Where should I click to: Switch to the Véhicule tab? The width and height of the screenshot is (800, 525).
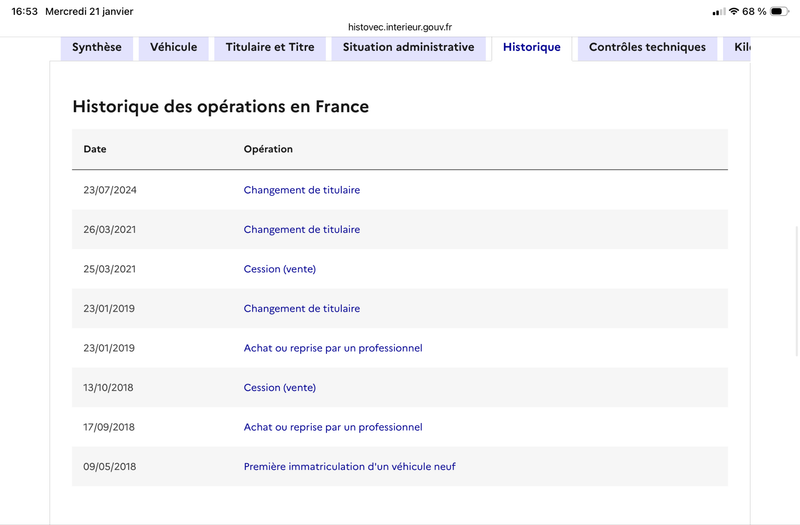pyautogui.click(x=174, y=47)
